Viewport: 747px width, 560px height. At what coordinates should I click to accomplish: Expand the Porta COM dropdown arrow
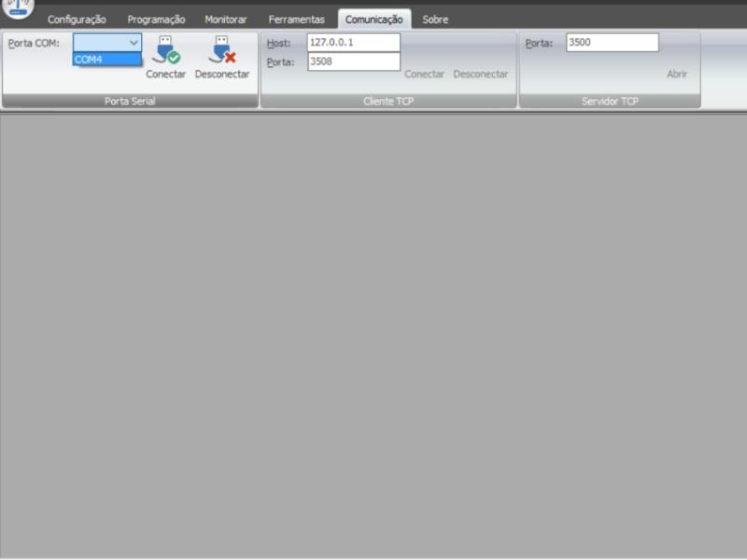[x=134, y=42]
